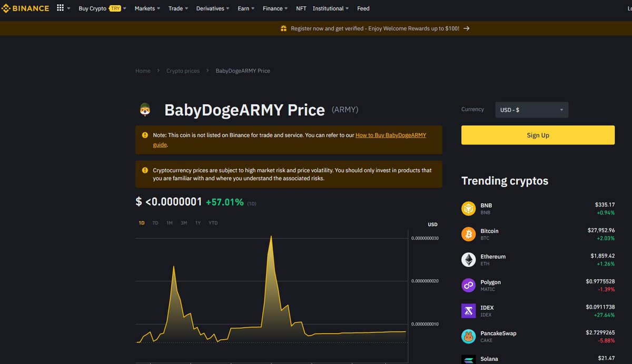The image size is (632, 364).
Task: Open the How to Buy BabyDogeARMY guide link
Action: tap(390, 135)
